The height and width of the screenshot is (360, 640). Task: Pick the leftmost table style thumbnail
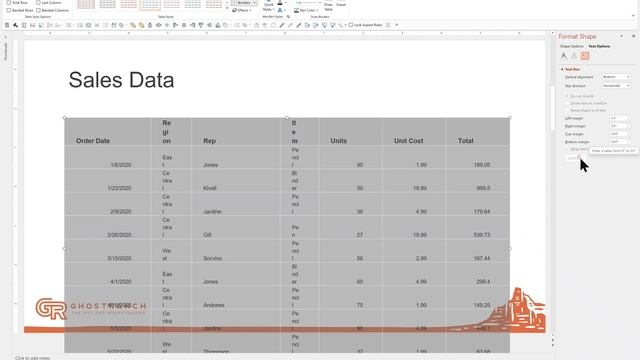point(86,4)
